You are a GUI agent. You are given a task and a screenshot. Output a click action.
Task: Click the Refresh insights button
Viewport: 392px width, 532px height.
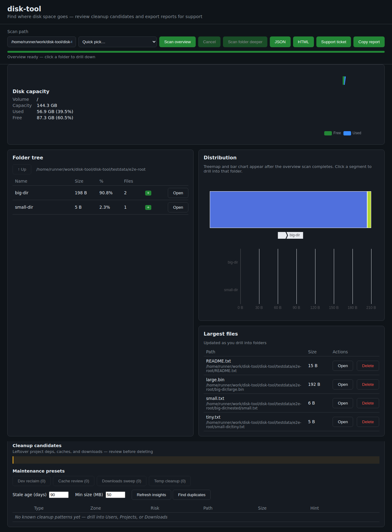tap(151, 495)
